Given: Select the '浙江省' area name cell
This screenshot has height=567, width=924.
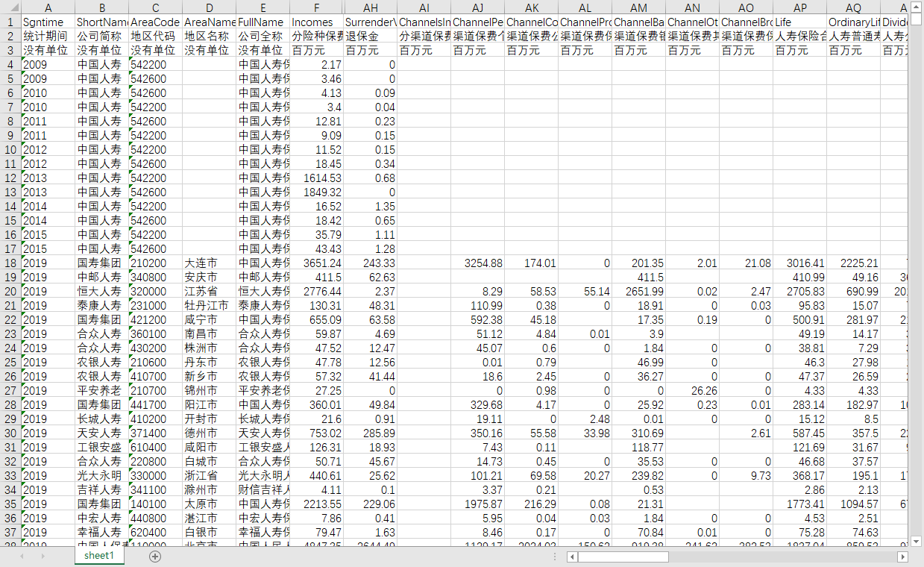Looking at the screenshot, I should tap(210, 475).
